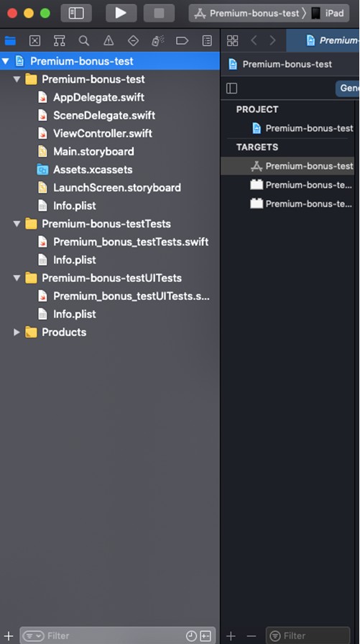Open the Debug navigator icon
The image size is (360, 644).
point(158,40)
